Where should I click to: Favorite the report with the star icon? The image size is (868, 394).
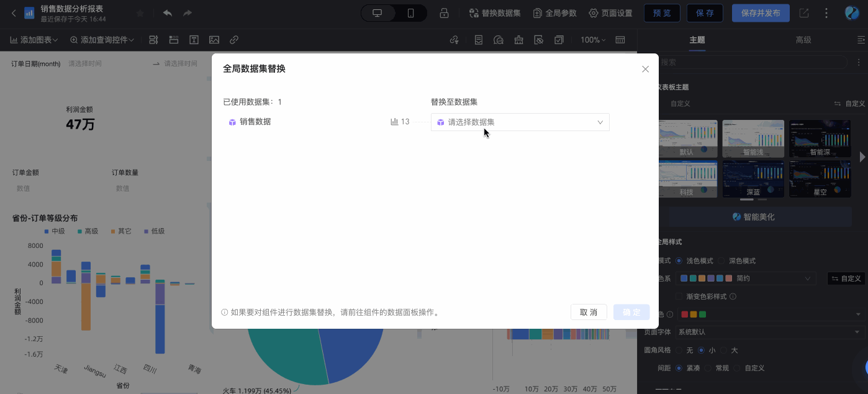point(140,13)
